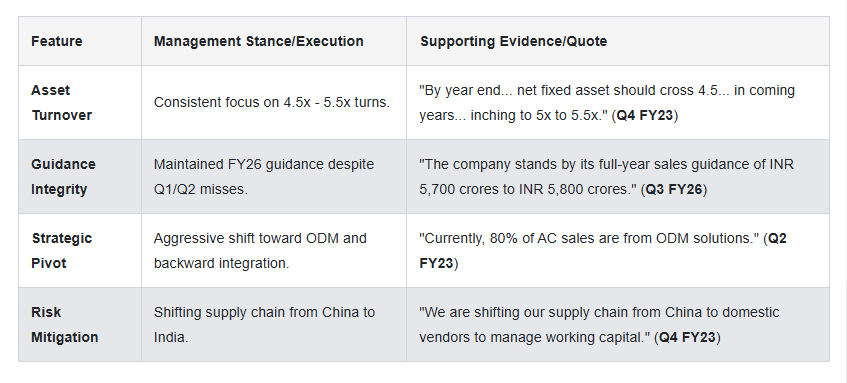Click the Management Stance/Execution header
Screen dimensions: 847x383
(259, 42)
